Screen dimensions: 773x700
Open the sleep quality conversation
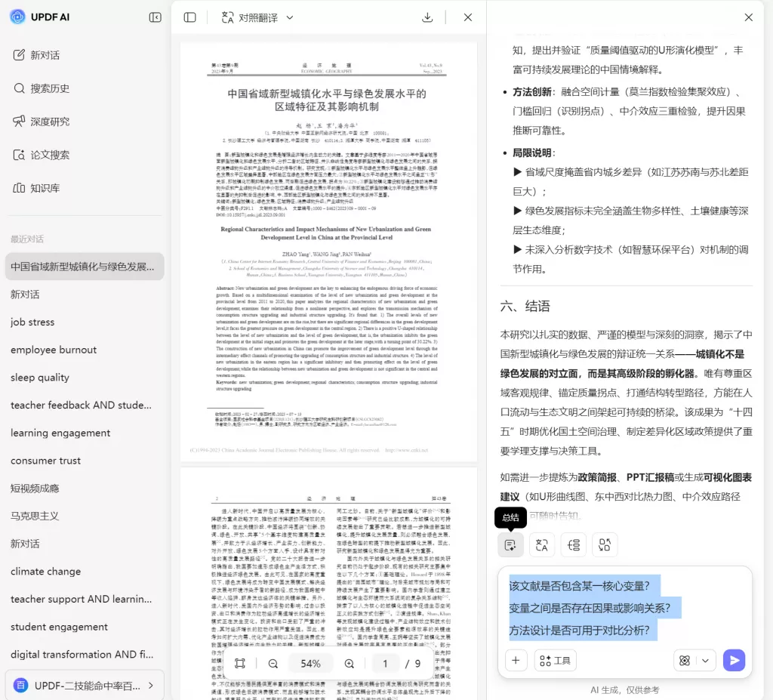[x=40, y=378]
